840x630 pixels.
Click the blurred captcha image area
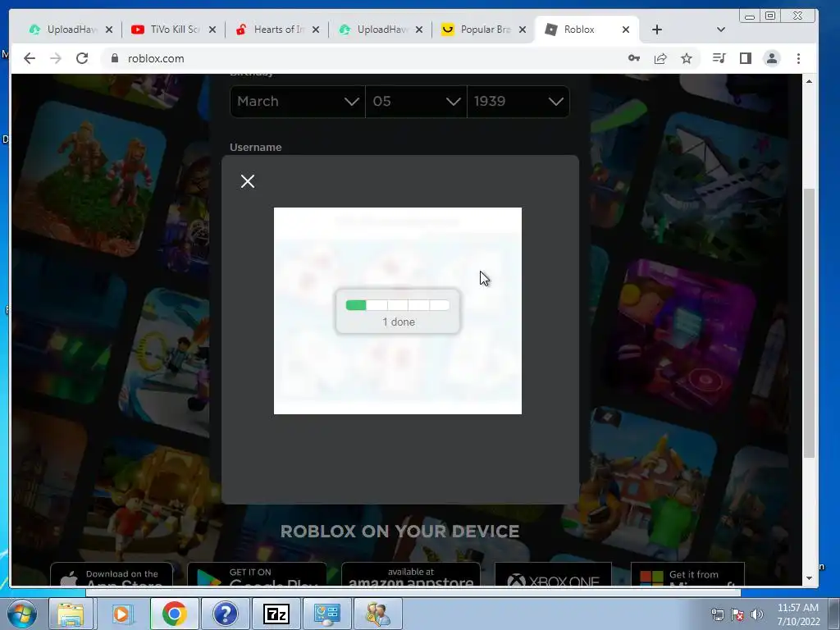pyautogui.click(x=398, y=311)
